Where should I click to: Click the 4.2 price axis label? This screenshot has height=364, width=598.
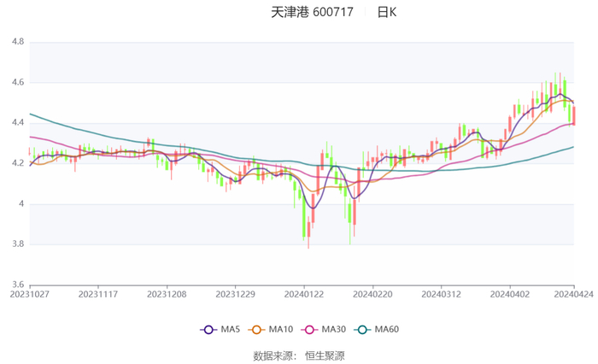point(17,163)
